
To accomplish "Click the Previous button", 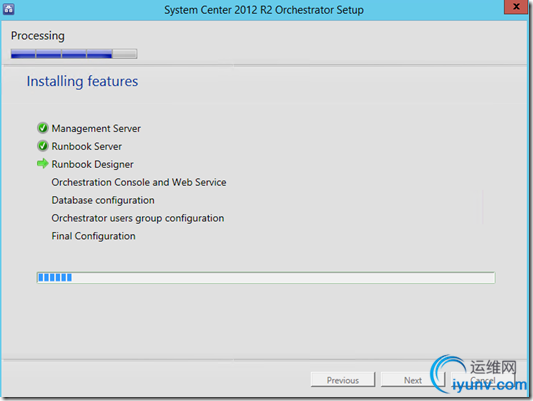I will [x=343, y=380].
